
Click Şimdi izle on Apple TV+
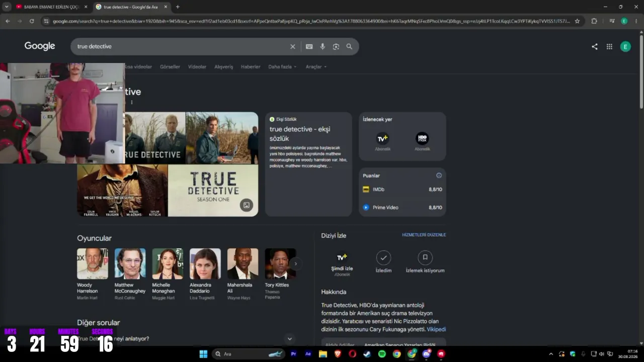click(x=342, y=263)
